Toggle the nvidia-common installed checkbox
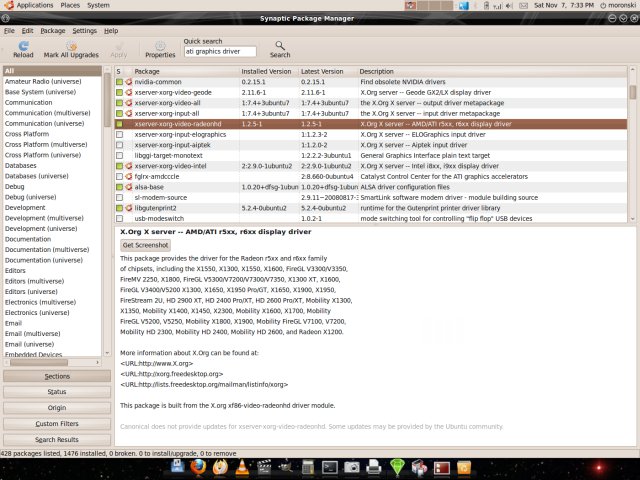640x480 pixels. coord(120,81)
